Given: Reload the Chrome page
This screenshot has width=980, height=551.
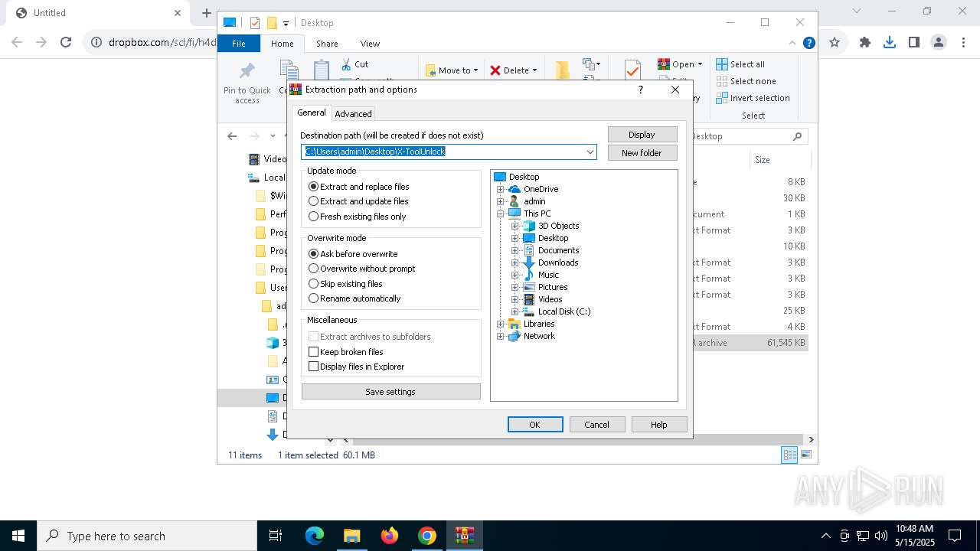Looking at the screenshot, I should point(66,43).
